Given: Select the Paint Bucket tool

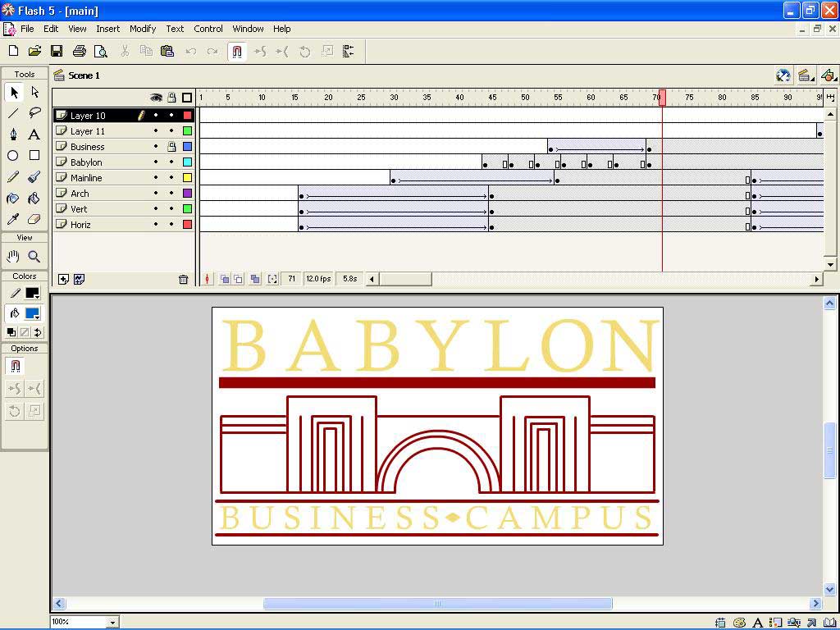Looking at the screenshot, I should coord(34,199).
